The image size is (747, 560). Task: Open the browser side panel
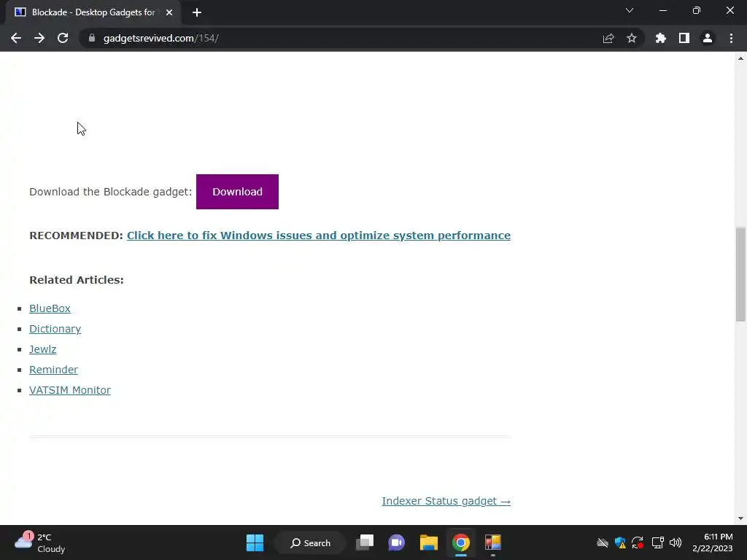(684, 38)
